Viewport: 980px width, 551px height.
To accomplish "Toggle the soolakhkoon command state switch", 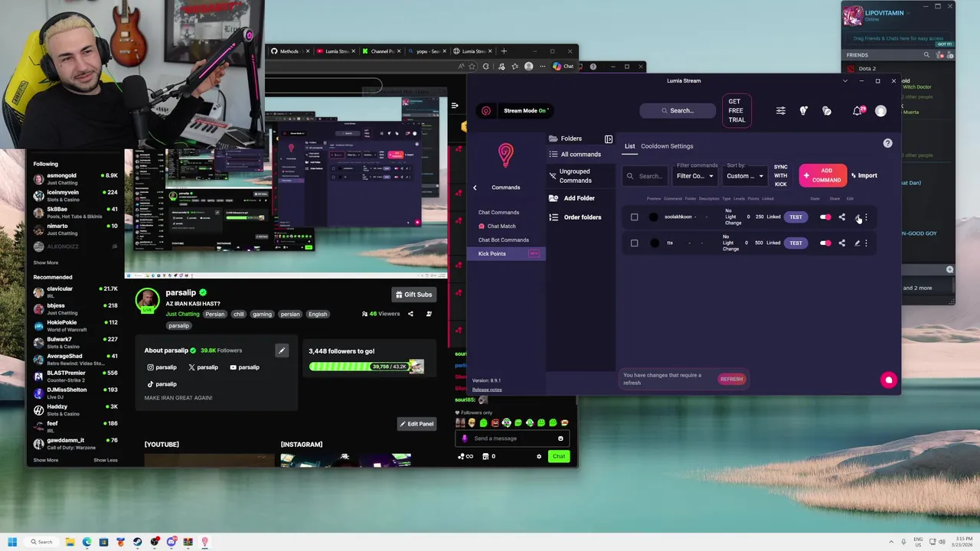I will coord(825,217).
